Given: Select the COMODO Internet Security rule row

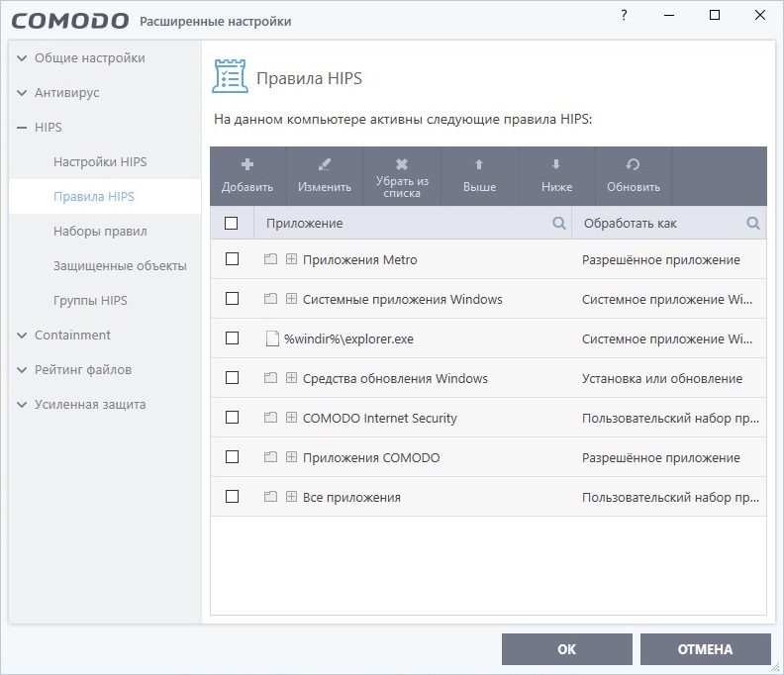Looking at the screenshot, I should 380,418.
